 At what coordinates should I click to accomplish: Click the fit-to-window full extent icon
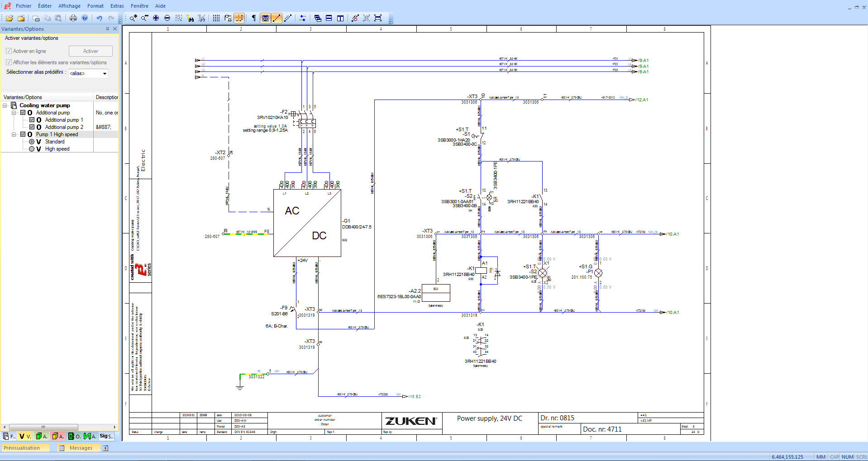pyautogui.click(x=378, y=18)
